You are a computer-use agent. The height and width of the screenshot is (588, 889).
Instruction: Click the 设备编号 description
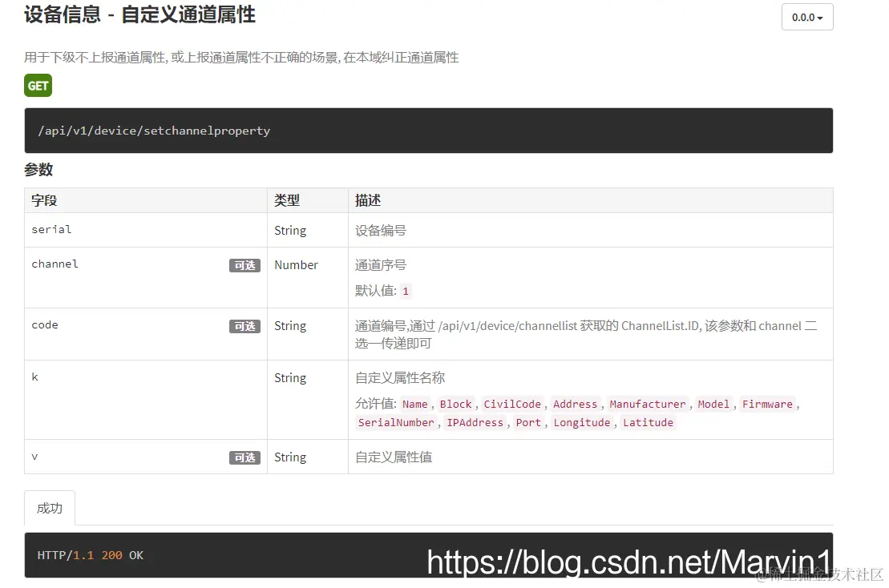pyautogui.click(x=381, y=231)
